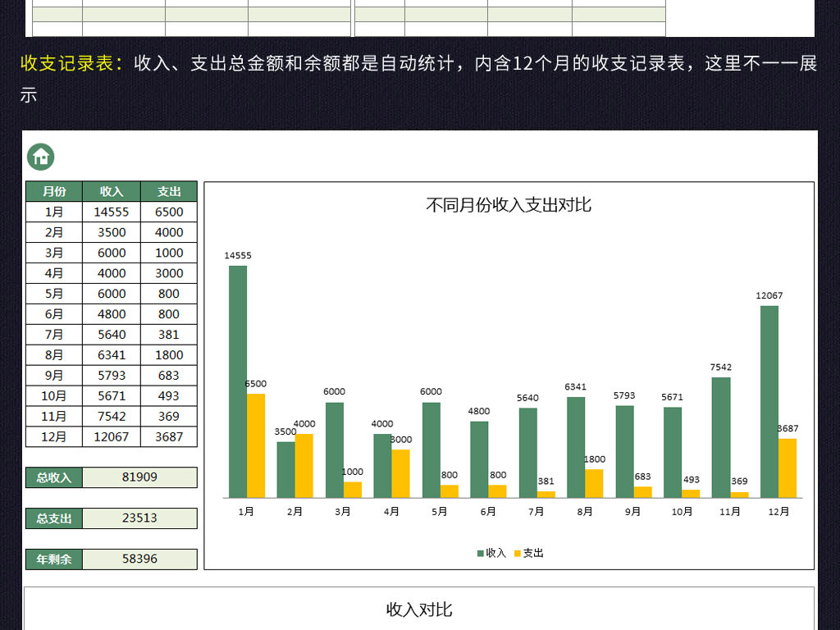Click the 收入 column header
The image size is (840, 630).
pos(111,191)
